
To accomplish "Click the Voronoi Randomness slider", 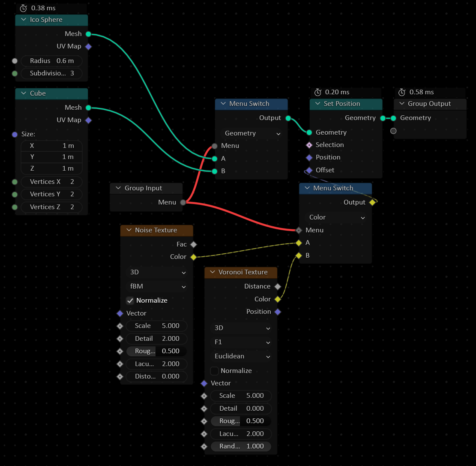I will click(241, 446).
